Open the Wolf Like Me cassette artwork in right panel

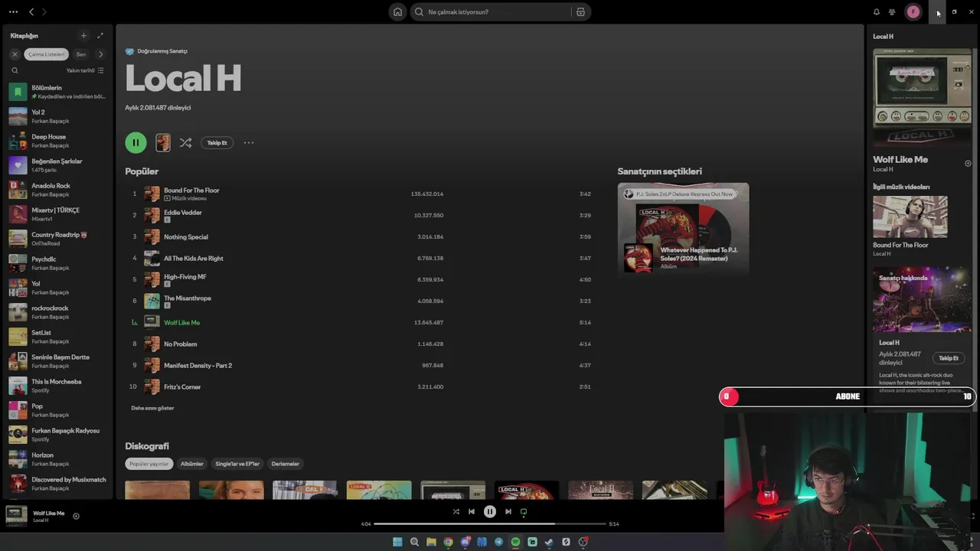tap(923, 97)
